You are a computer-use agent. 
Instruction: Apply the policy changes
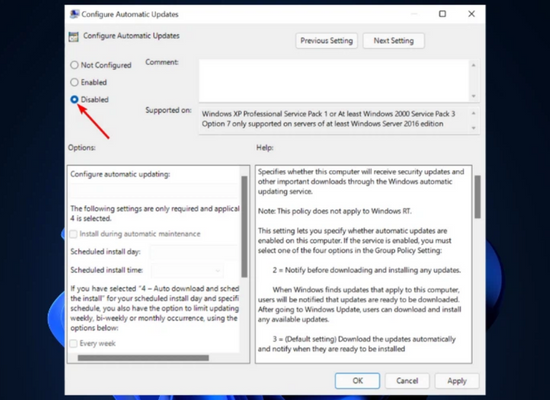tap(457, 381)
